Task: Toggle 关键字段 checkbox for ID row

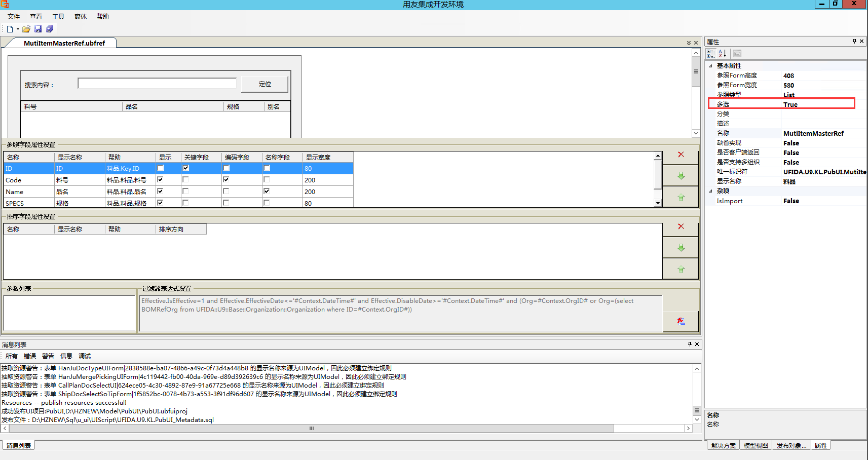Action: click(x=186, y=168)
